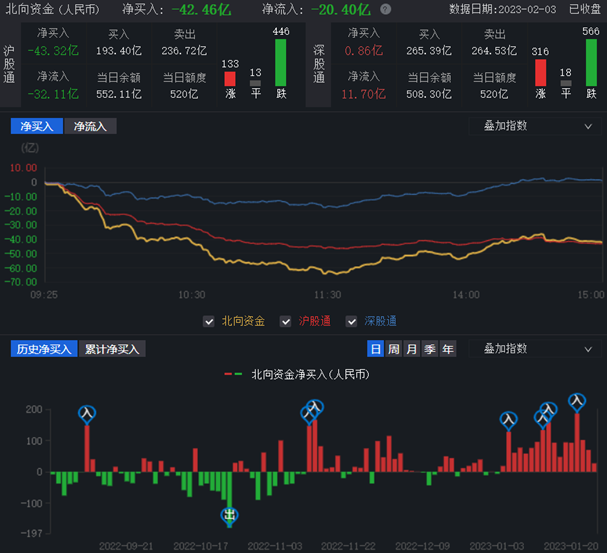This screenshot has height=553, width=607.
Task: Toggle the 北向资金 line checkbox
Action: (x=209, y=321)
